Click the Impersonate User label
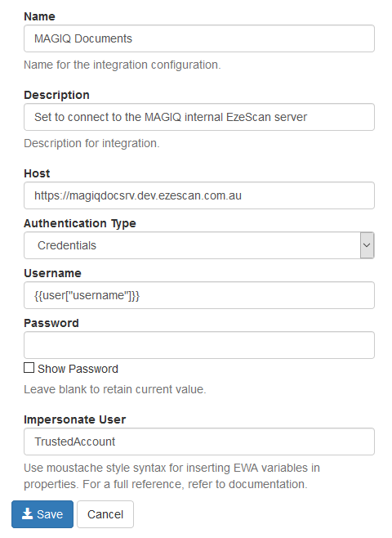Image resolution: width=392 pixels, height=538 pixels. click(x=74, y=419)
